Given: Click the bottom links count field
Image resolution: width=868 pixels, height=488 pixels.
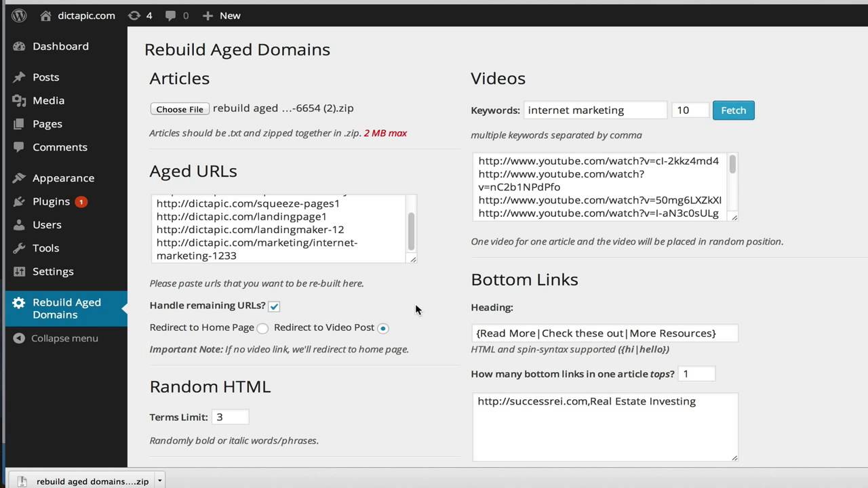Looking at the screenshot, I should pyautogui.click(x=696, y=373).
